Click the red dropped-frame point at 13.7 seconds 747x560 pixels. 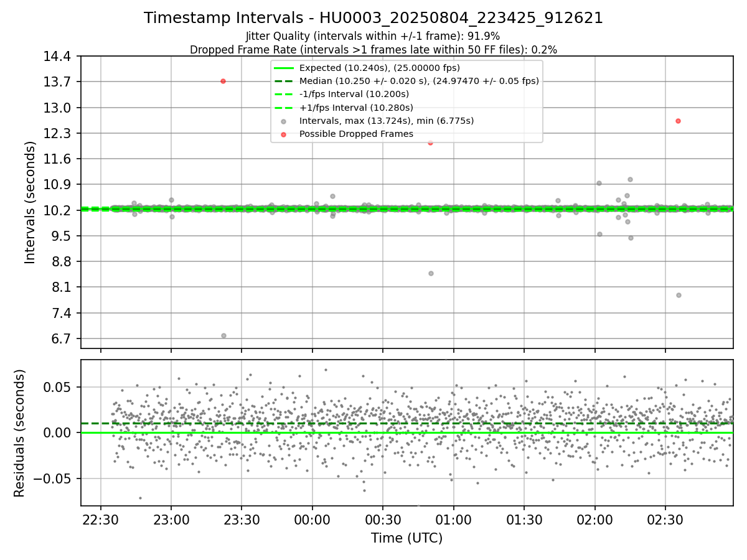(x=223, y=82)
